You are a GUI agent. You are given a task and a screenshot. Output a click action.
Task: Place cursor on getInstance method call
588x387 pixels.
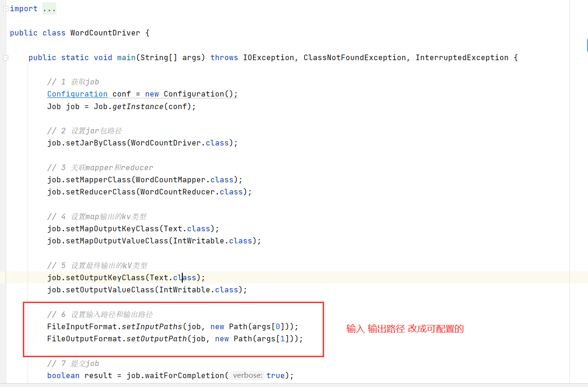click(133, 106)
